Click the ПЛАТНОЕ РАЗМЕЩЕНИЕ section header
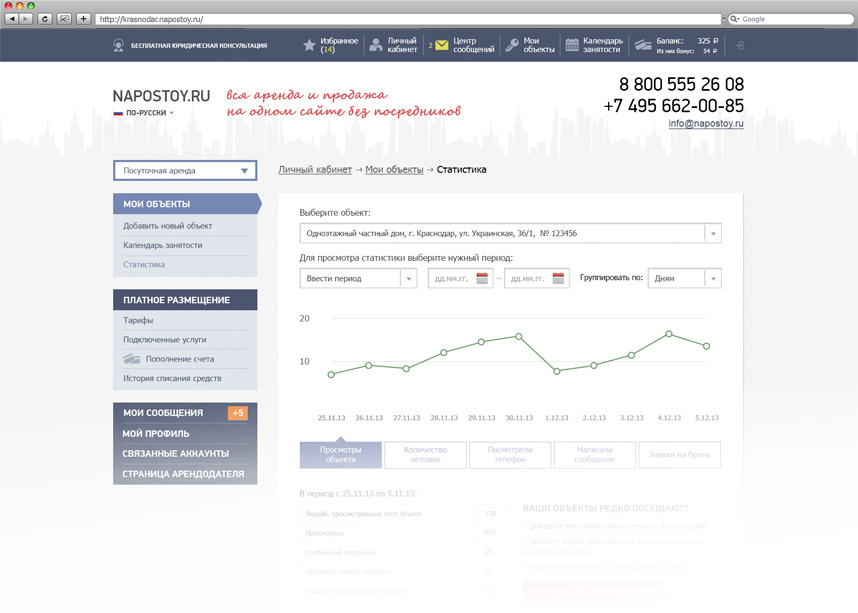Screen dimensions: 858x613 [185, 300]
